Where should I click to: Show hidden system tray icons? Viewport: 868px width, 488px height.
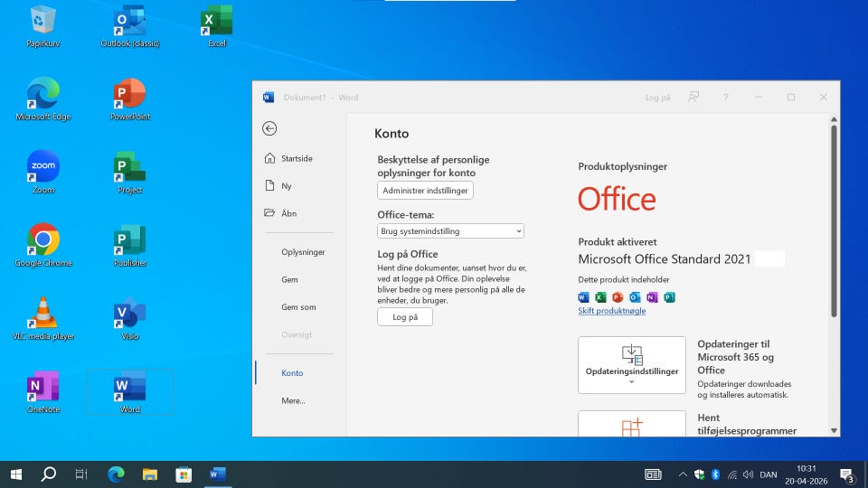point(683,474)
